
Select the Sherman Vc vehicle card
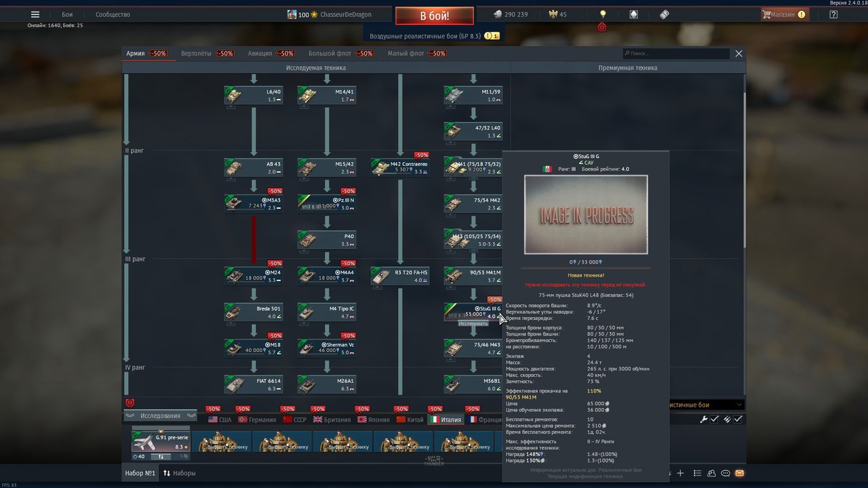tap(327, 348)
